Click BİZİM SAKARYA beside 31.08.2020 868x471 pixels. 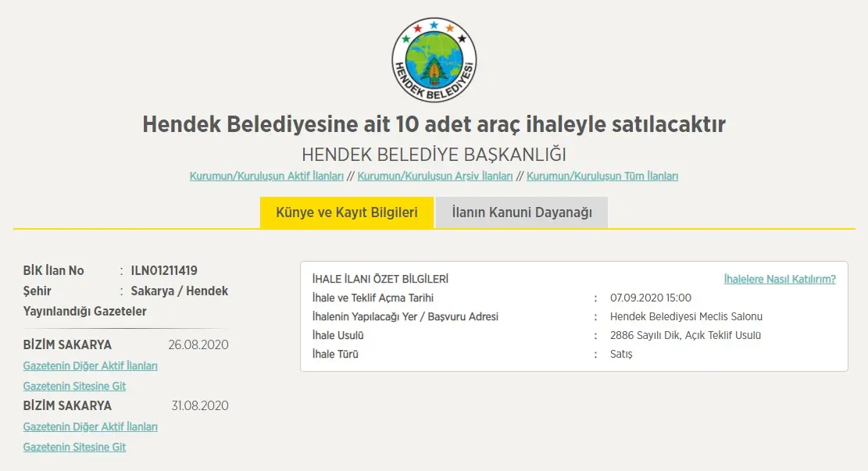click(x=67, y=405)
